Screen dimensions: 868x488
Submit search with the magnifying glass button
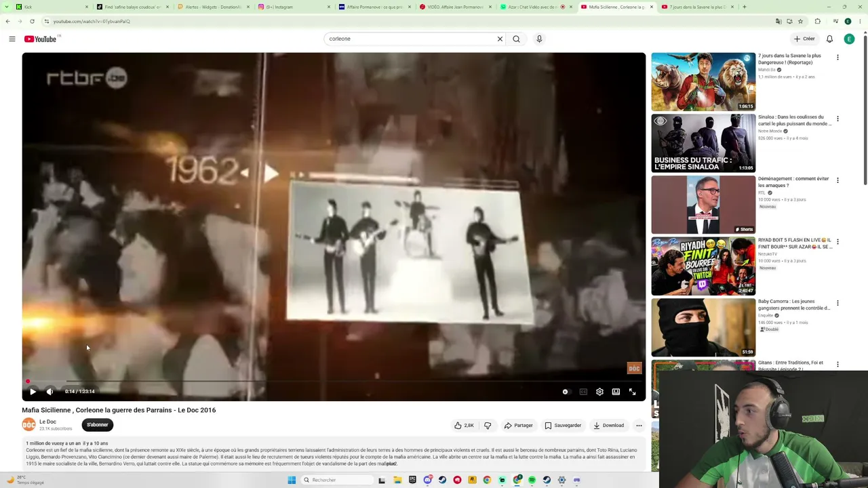(x=516, y=39)
